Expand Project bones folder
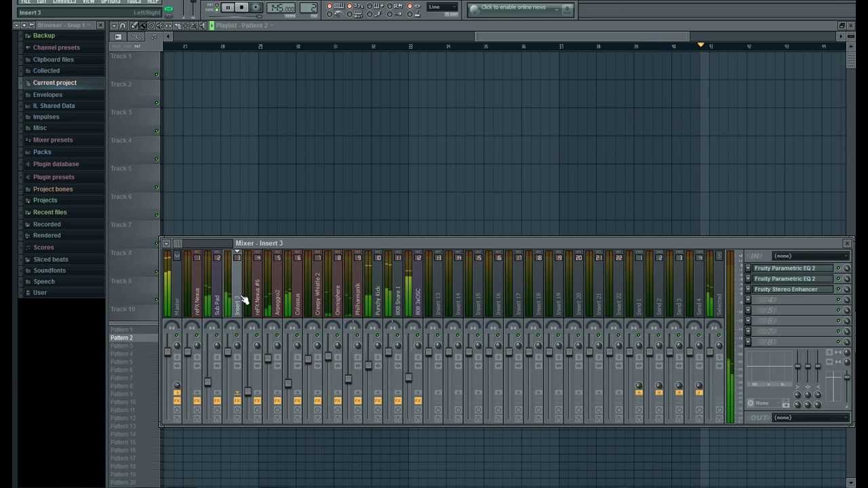868x488 pixels. 53,189
